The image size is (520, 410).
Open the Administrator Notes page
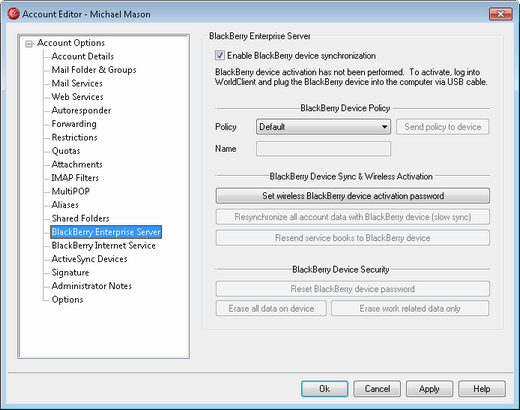pos(92,286)
